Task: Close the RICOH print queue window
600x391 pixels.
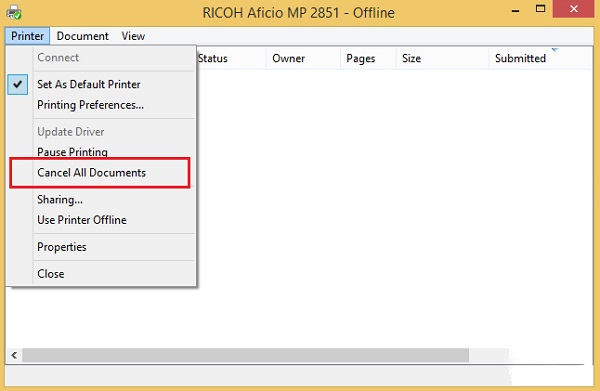Action: [x=573, y=9]
